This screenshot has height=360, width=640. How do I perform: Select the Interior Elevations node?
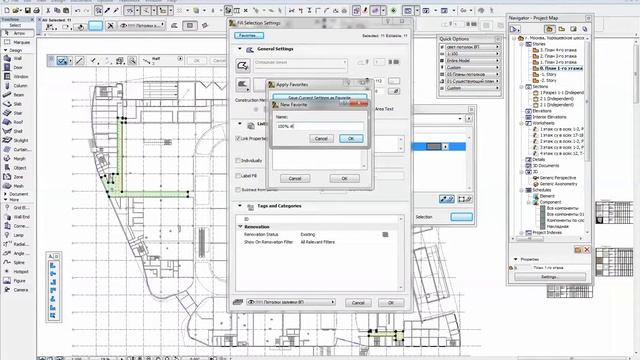[549, 117]
